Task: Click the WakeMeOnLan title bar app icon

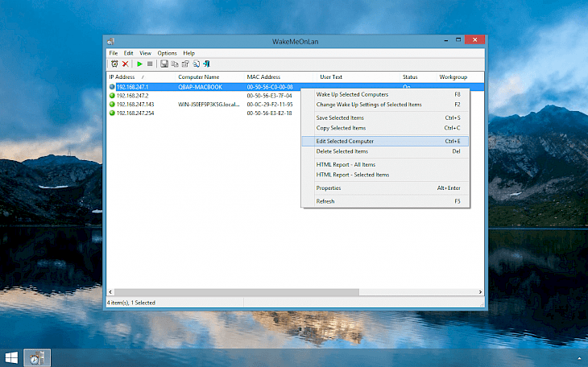Action: (x=110, y=41)
